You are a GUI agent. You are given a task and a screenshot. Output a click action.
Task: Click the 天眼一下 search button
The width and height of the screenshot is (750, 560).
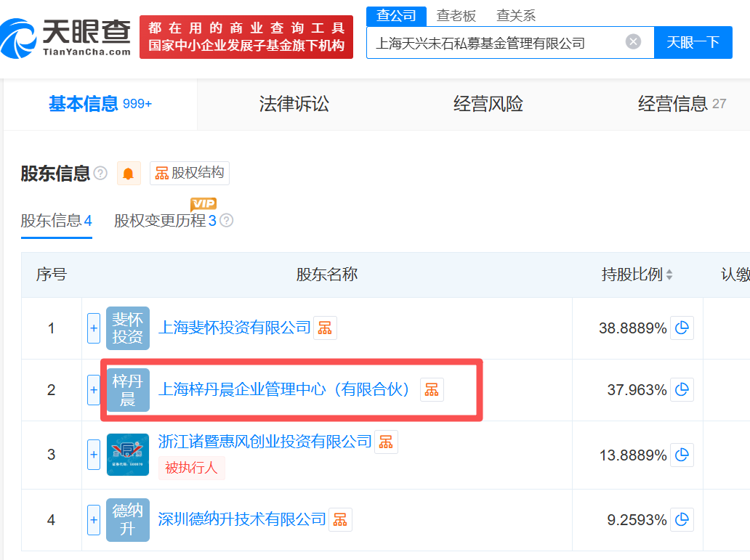[693, 43]
